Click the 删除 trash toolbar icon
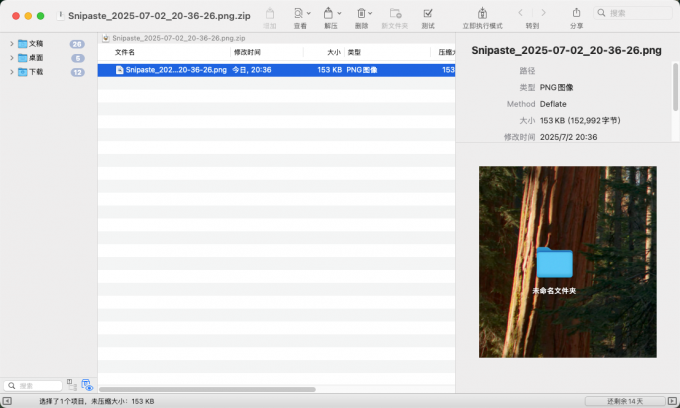Image resolution: width=680 pixels, height=408 pixels. click(361, 13)
